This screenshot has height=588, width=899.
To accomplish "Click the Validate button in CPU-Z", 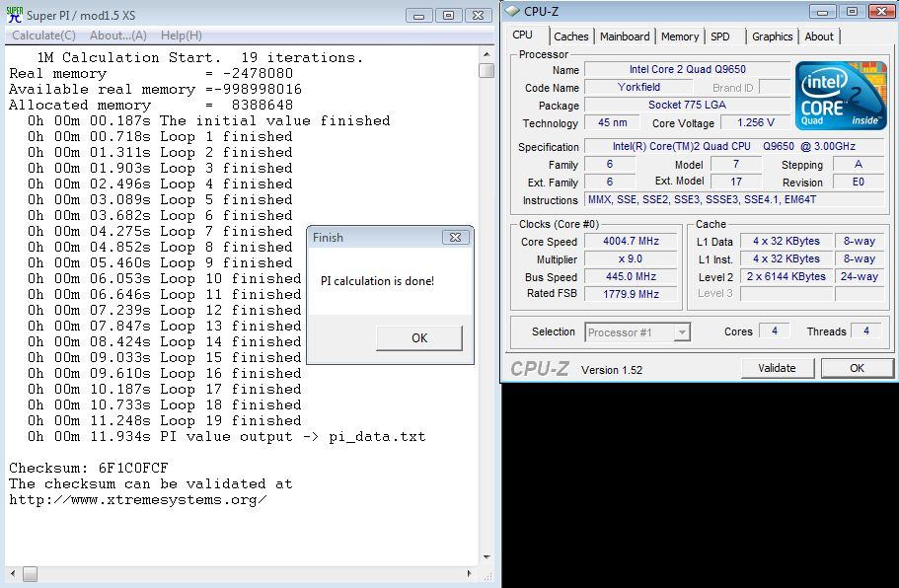I will [777, 368].
